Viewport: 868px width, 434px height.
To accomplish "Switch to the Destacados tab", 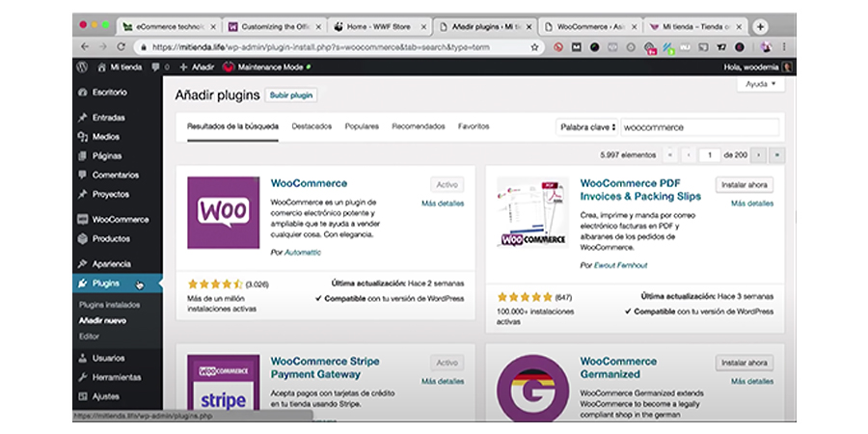I will click(x=312, y=126).
